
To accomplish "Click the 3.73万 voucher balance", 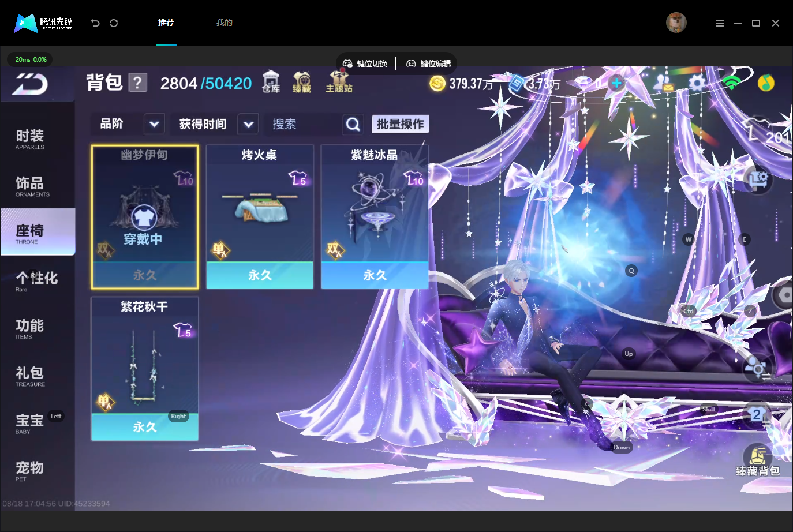I will (544, 84).
